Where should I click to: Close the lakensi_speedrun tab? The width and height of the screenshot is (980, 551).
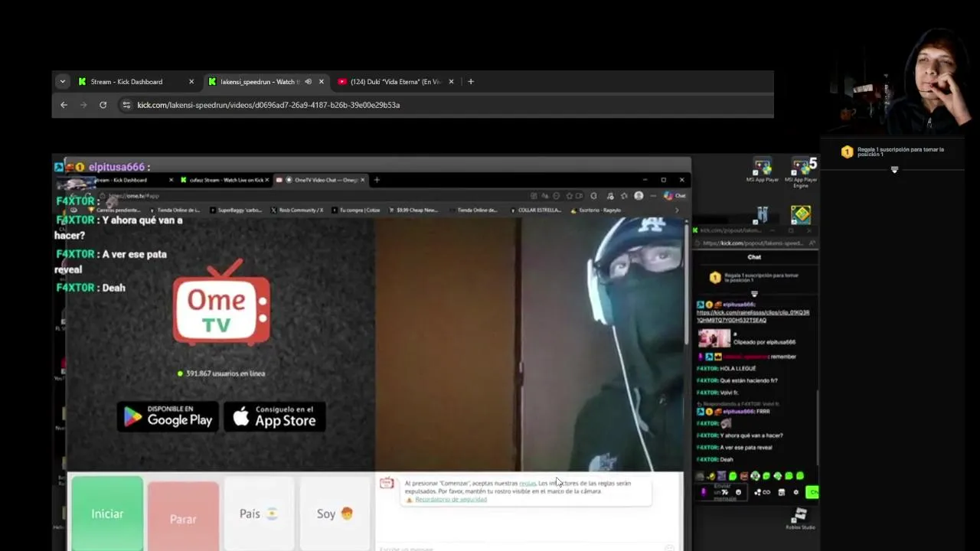click(x=322, y=82)
